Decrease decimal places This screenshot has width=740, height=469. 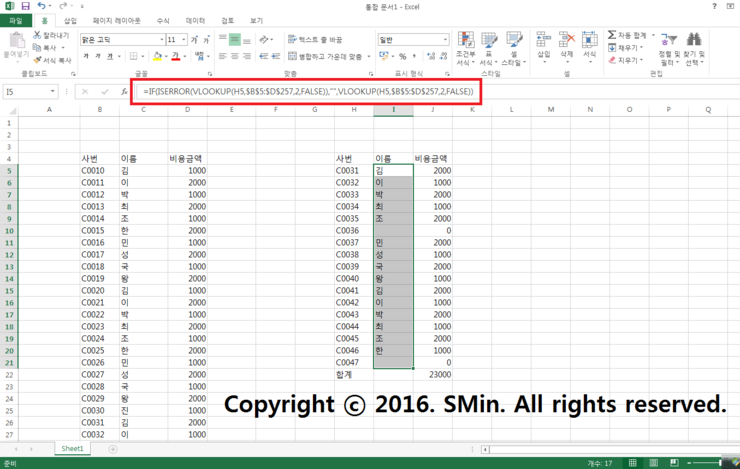point(443,56)
